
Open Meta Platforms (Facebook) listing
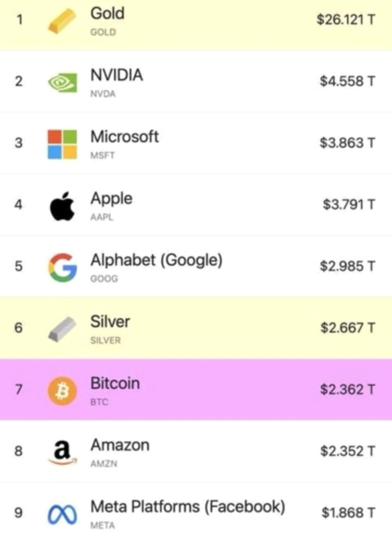(188, 507)
